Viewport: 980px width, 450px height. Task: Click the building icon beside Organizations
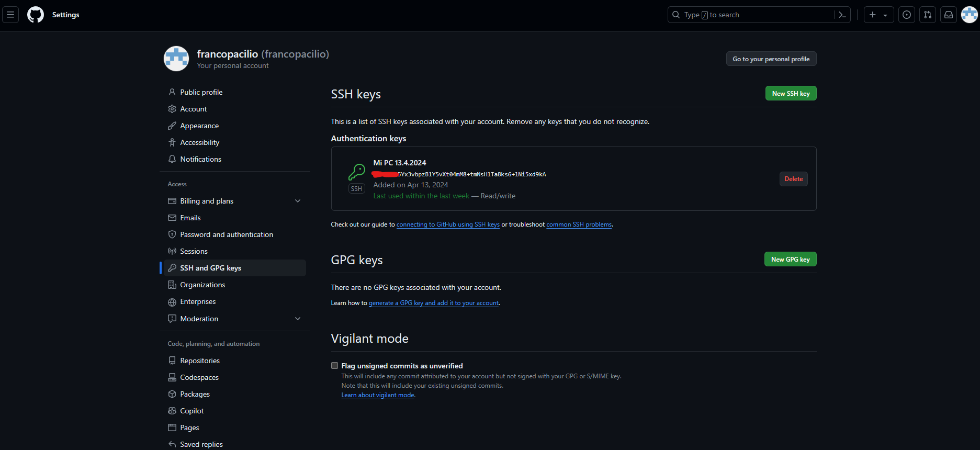point(172,285)
